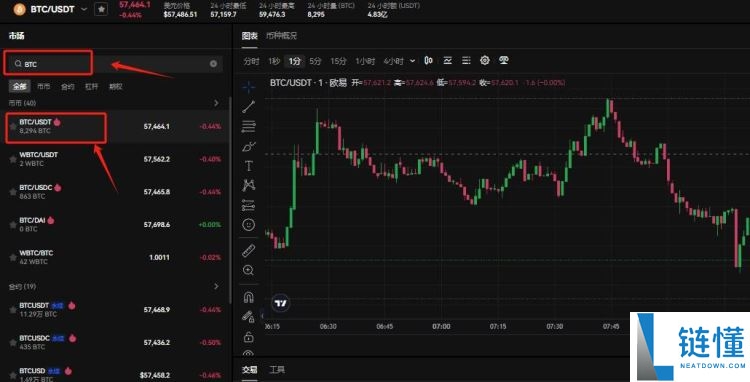Click the Bitcoin coin icon in header
Image resolution: width=750 pixels, height=382 pixels.
(x=20, y=9)
